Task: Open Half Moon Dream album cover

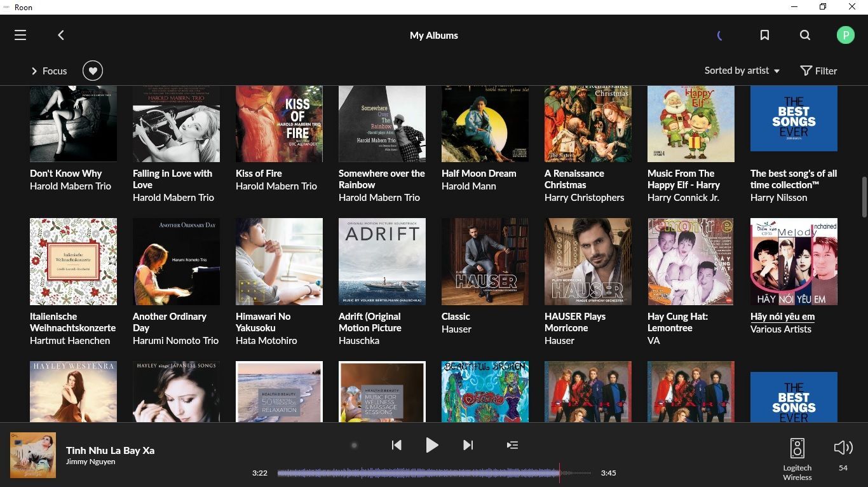Action: 485,124
